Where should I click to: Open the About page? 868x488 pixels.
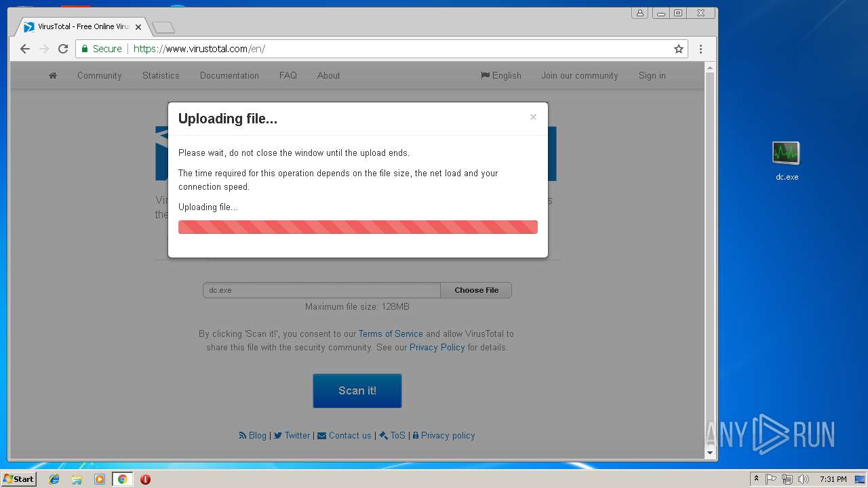tap(328, 75)
